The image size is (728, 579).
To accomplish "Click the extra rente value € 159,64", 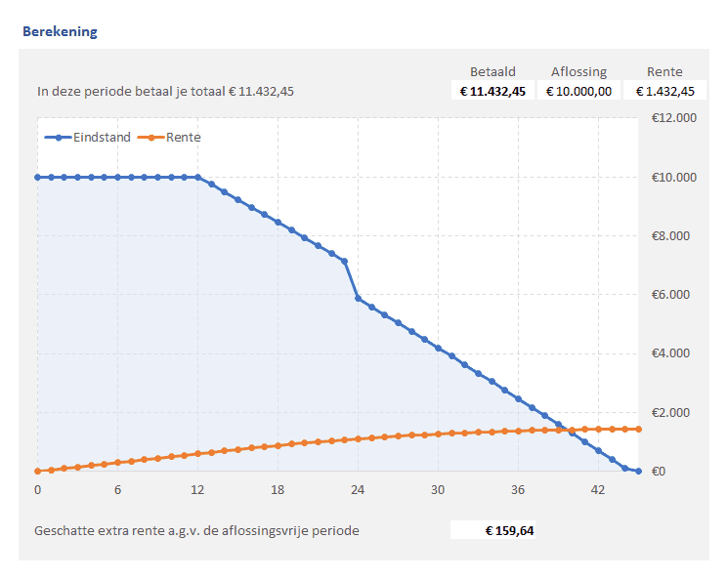I will (493, 531).
